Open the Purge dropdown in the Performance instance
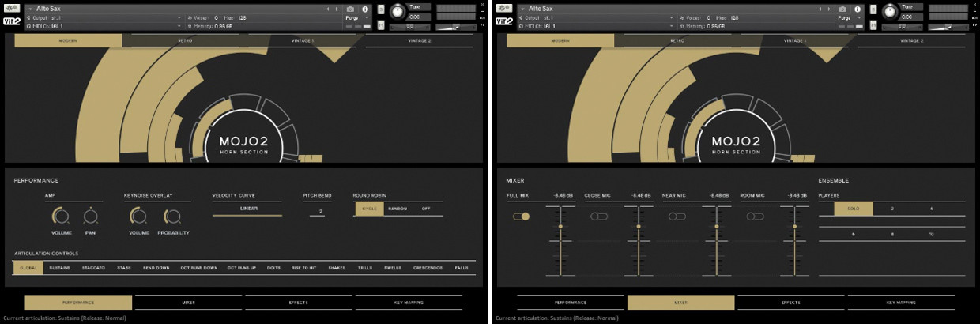The height and width of the screenshot is (324, 980). point(356,17)
